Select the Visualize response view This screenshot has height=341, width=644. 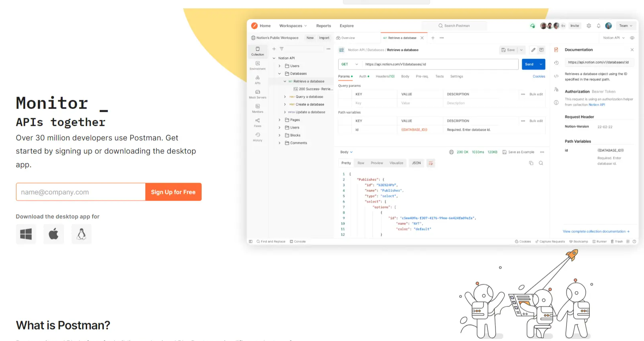point(396,163)
